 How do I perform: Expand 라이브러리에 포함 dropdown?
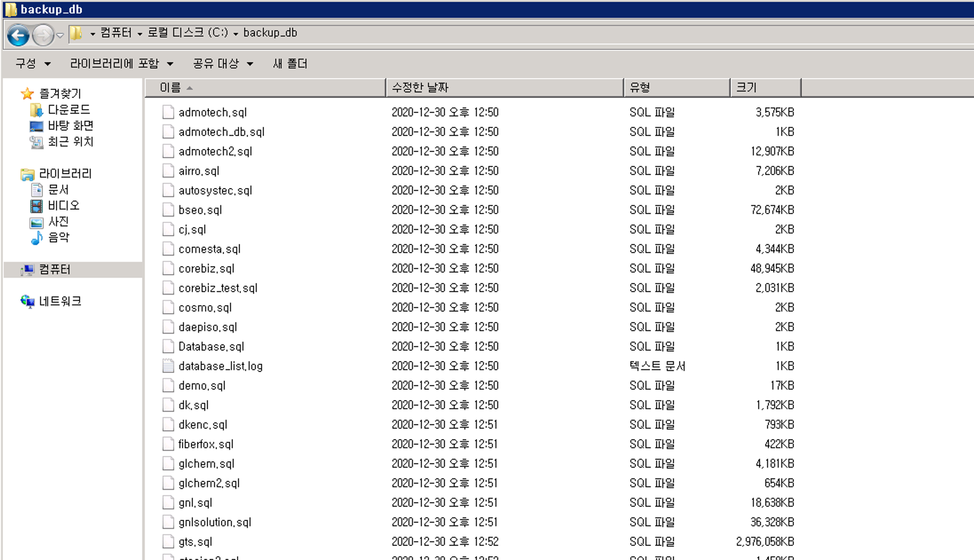(x=121, y=64)
